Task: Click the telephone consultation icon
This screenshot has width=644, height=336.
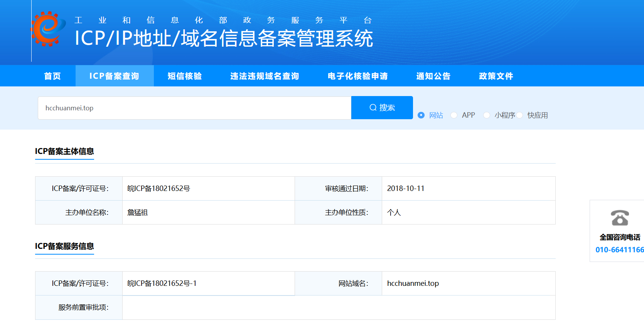Action: tap(620, 218)
